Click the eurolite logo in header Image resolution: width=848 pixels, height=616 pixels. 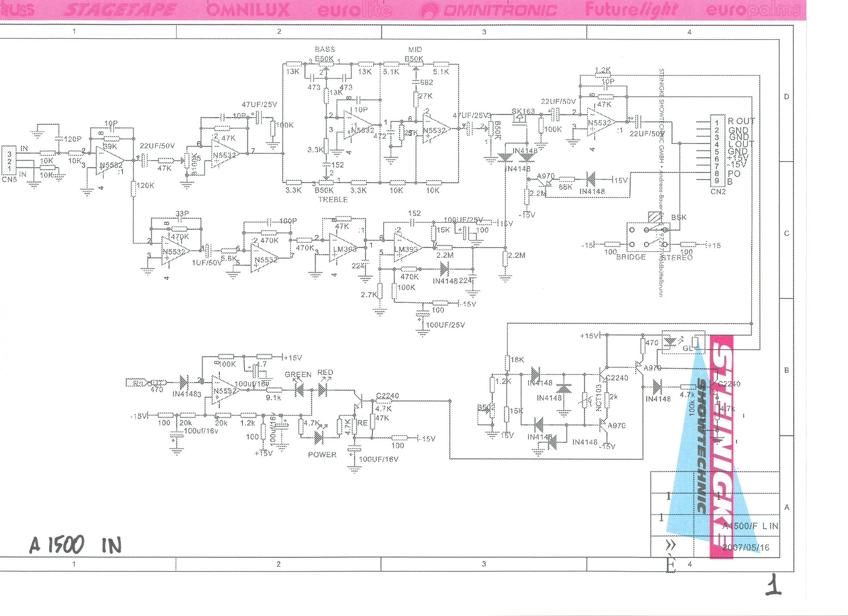point(355,10)
